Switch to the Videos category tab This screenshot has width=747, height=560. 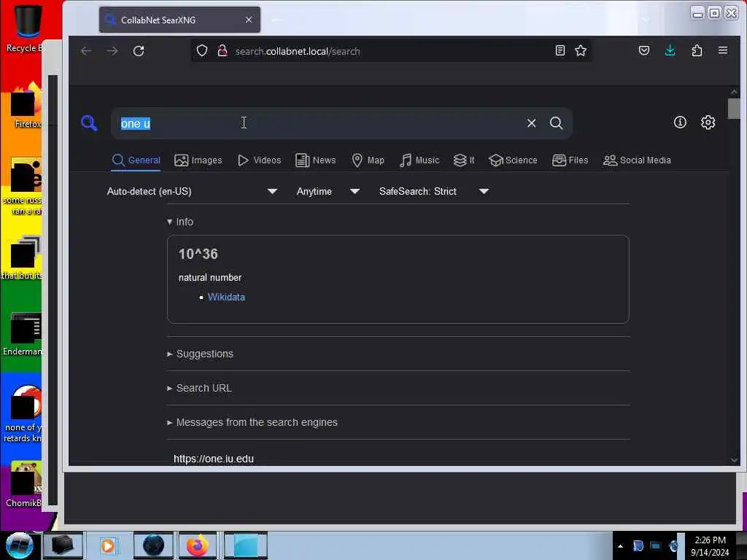coord(260,160)
